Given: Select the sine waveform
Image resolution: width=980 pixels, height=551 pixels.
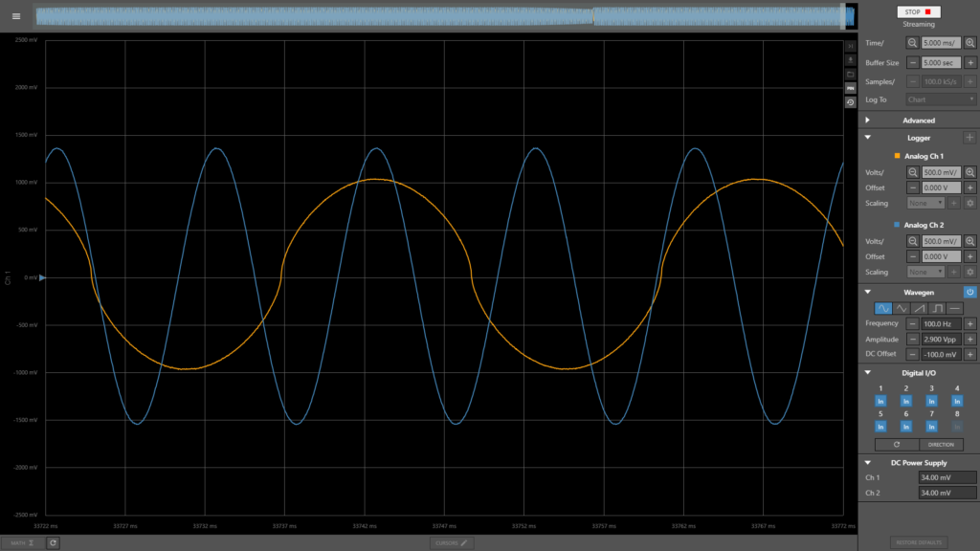Looking at the screenshot, I should [x=882, y=308].
